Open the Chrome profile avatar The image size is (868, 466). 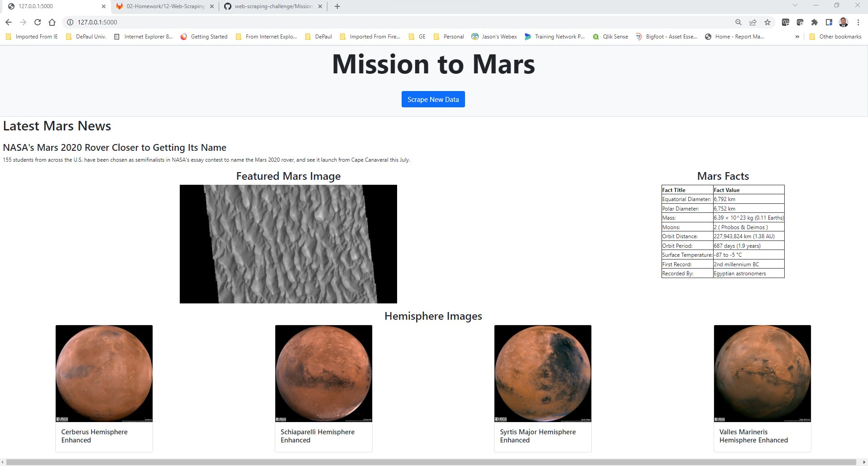[843, 22]
